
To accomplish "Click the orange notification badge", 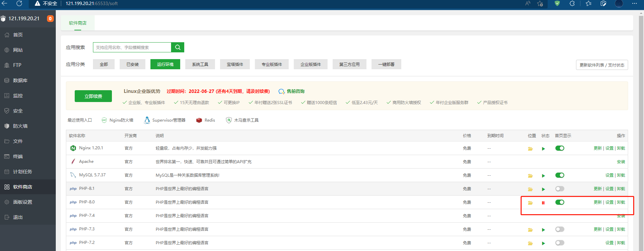I will pyautogui.click(x=50, y=19).
